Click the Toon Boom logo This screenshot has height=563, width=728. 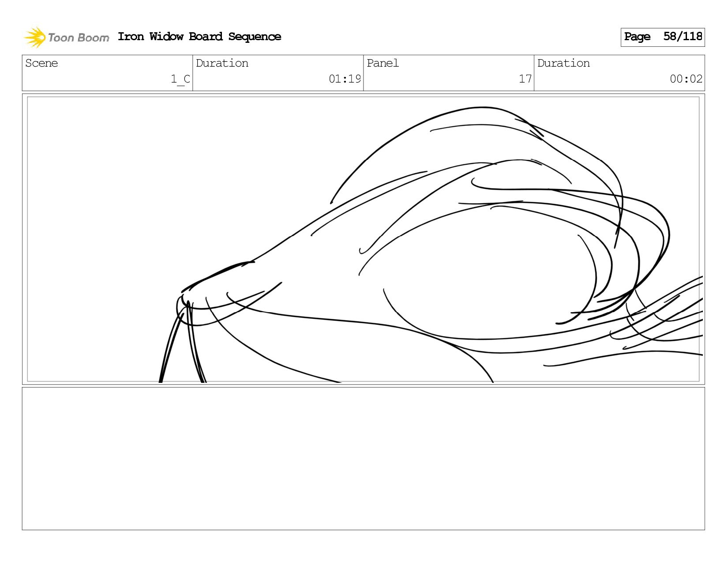pyautogui.click(x=66, y=37)
